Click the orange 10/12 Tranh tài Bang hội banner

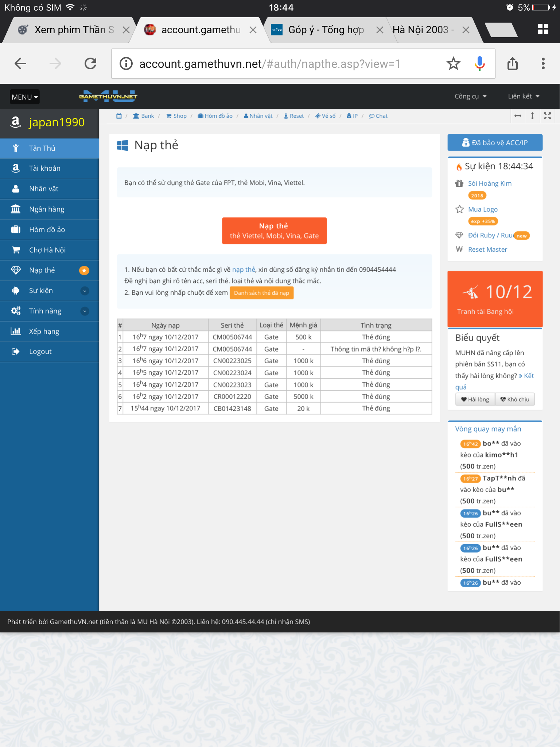pos(495,299)
